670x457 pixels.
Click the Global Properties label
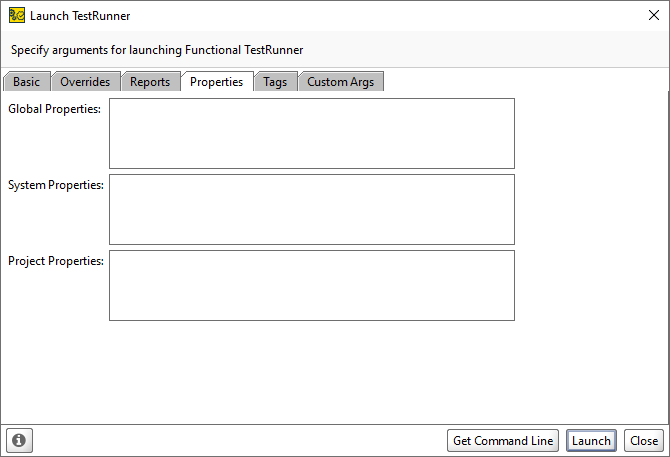click(x=54, y=109)
